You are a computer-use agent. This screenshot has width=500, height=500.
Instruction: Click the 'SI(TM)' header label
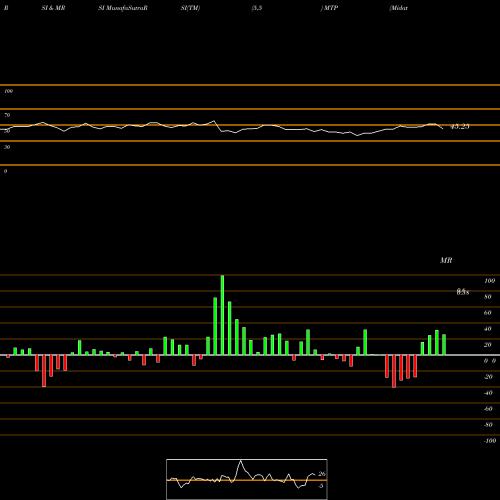tap(190, 8)
